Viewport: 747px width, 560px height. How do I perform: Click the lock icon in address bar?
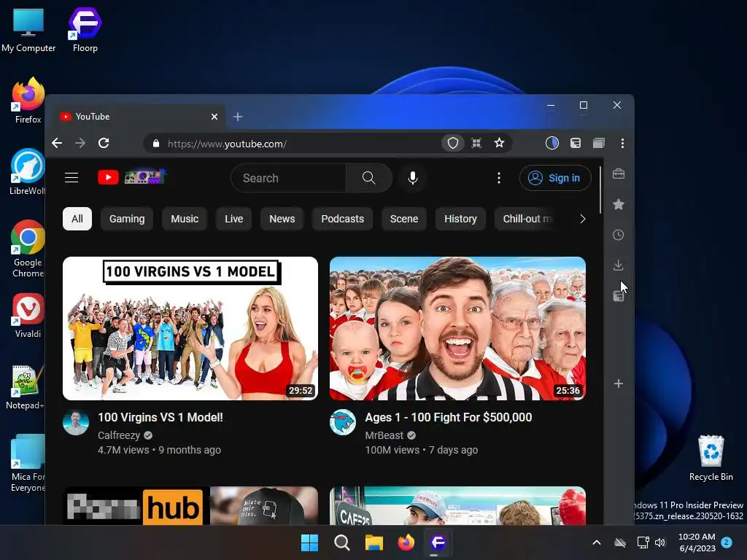(156, 144)
